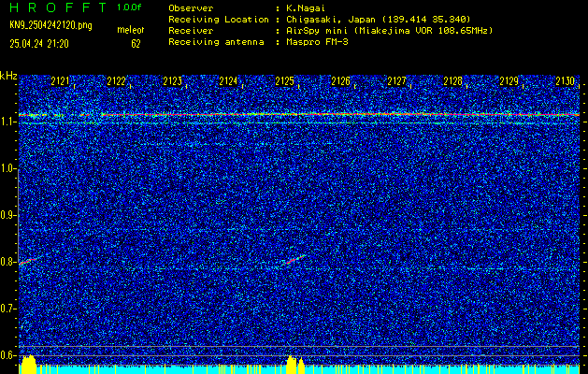Click the slanted echo at the spectrogram's left edge
588x374 pixels.
click(x=27, y=262)
